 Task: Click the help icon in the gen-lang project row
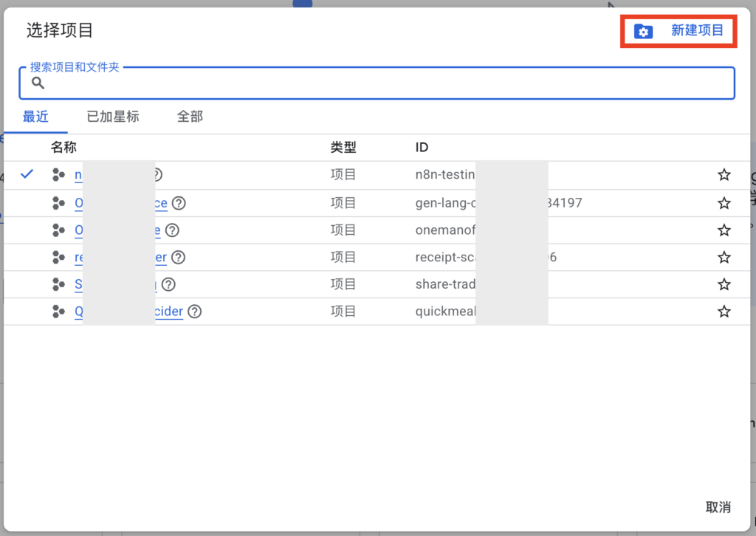pyautogui.click(x=179, y=202)
